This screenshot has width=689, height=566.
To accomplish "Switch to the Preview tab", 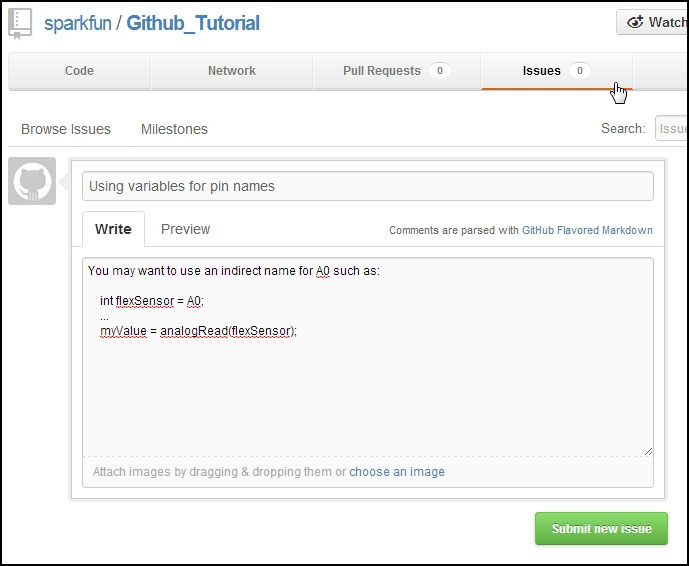I will click(x=185, y=229).
